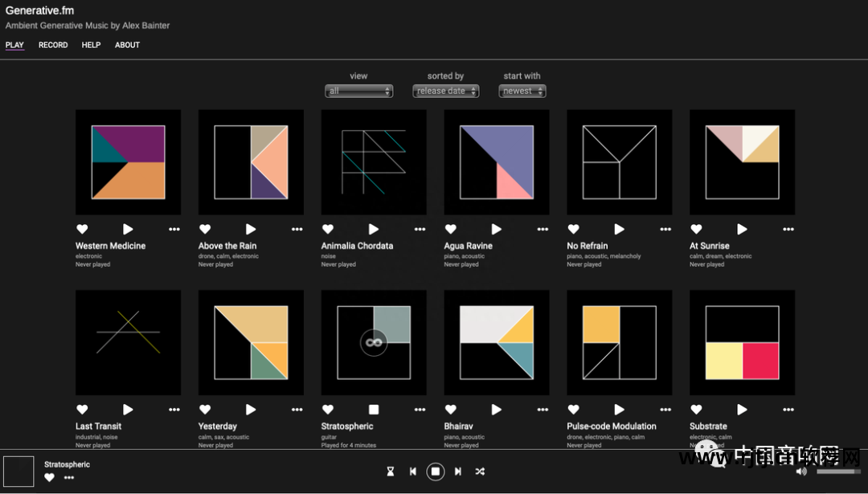Viewport: 868px width, 494px height.
Task: Open the ABOUT page
Action: pos(127,45)
